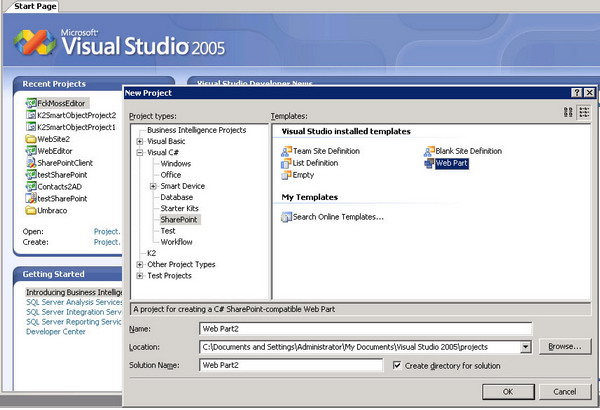Open Umbraco folder icon in Recent Projects

click(x=31, y=211)
